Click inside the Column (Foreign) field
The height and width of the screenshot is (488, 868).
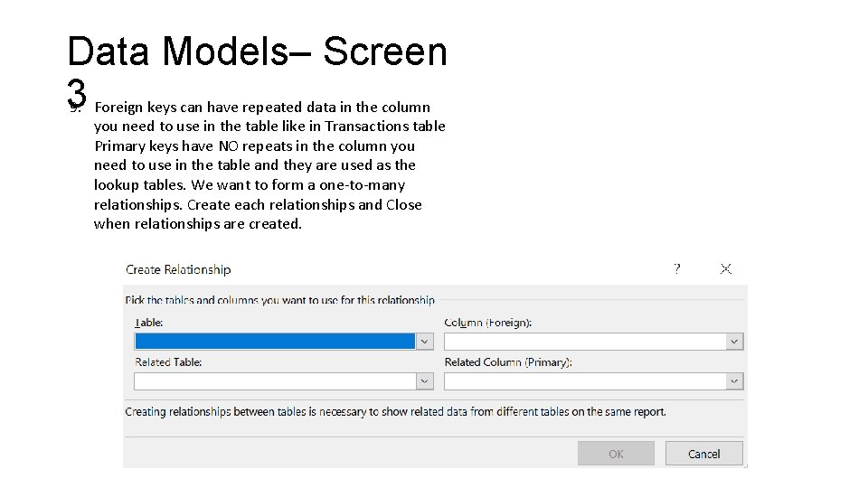[x=585, y=342]
